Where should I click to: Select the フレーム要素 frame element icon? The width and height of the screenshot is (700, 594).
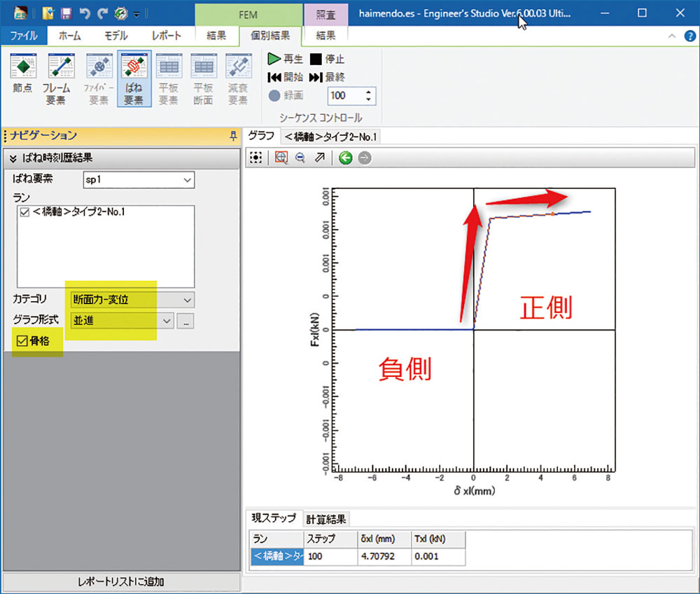click(x=57, y=79)
